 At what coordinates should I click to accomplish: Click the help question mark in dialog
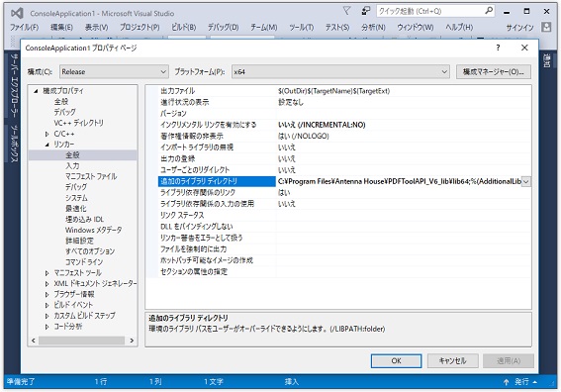click(498, 48)
